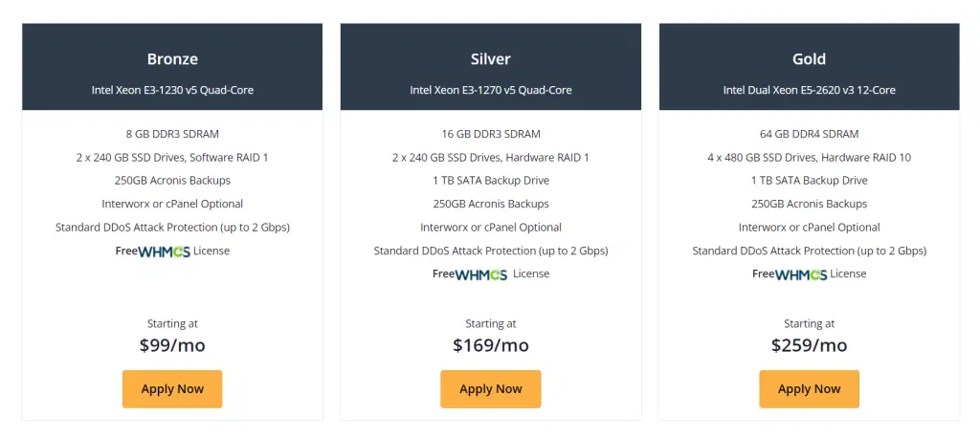Click Starting at label above $259/mo

[809, 323]
